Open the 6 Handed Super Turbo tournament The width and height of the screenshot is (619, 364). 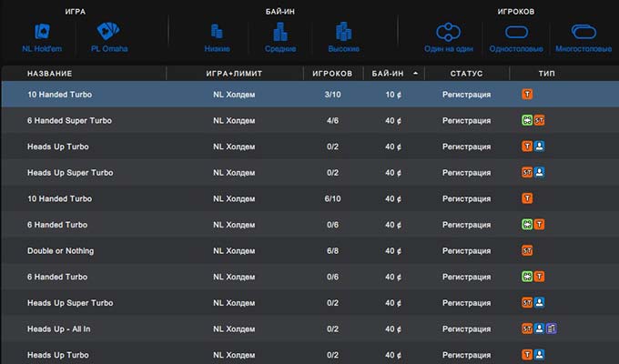(69, 120)
